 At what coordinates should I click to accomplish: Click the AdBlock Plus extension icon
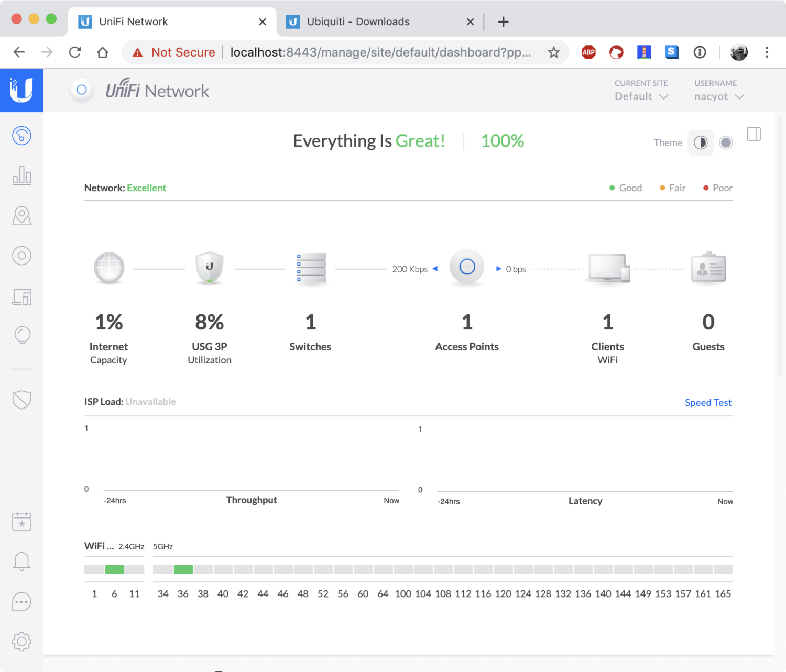point(588,52)
